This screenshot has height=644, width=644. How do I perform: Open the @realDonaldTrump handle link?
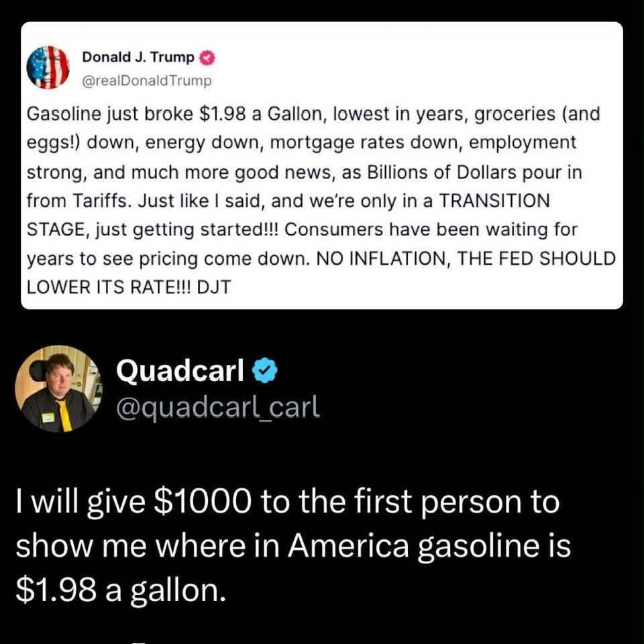pyautogui.click(x=146, y=80)
